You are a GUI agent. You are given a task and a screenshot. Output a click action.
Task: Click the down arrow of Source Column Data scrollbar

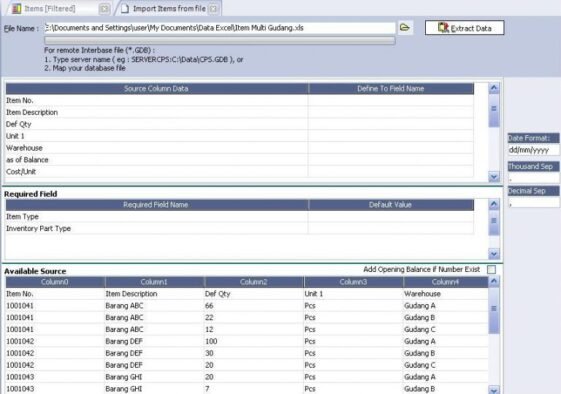[494, 176]
